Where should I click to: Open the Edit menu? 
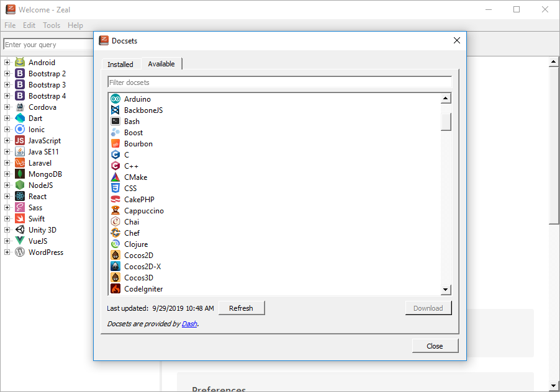tap(29, 25)
